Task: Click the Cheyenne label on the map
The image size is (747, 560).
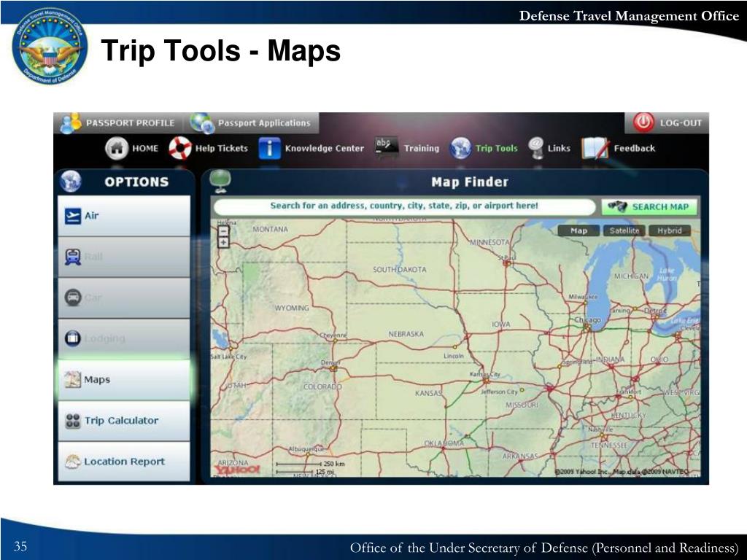Action: click(333, 335)
